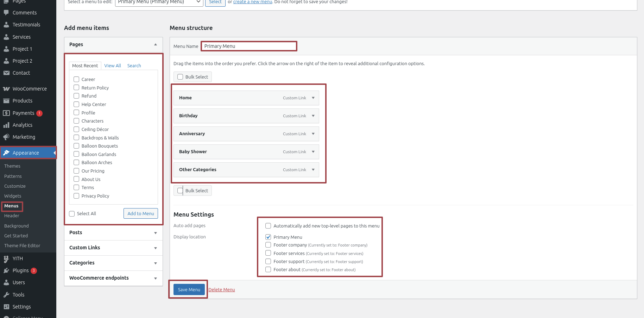Click the YITH sidebar icon
The width and height of the screenshot is (644, 318).
pos(6,258)
